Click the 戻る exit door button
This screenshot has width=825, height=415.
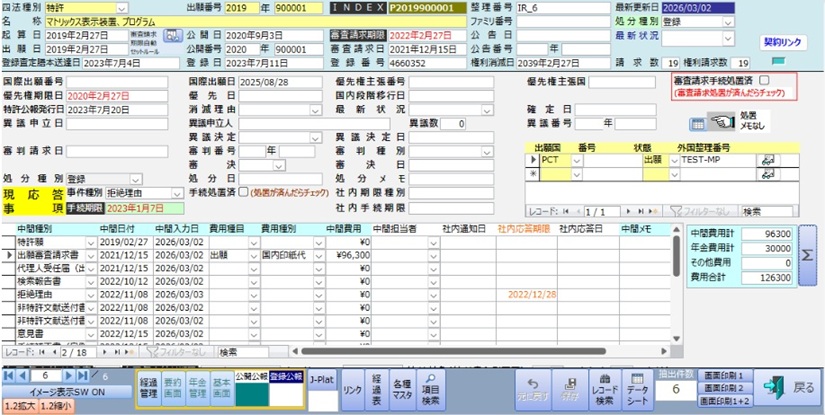[x=788, y=388]
